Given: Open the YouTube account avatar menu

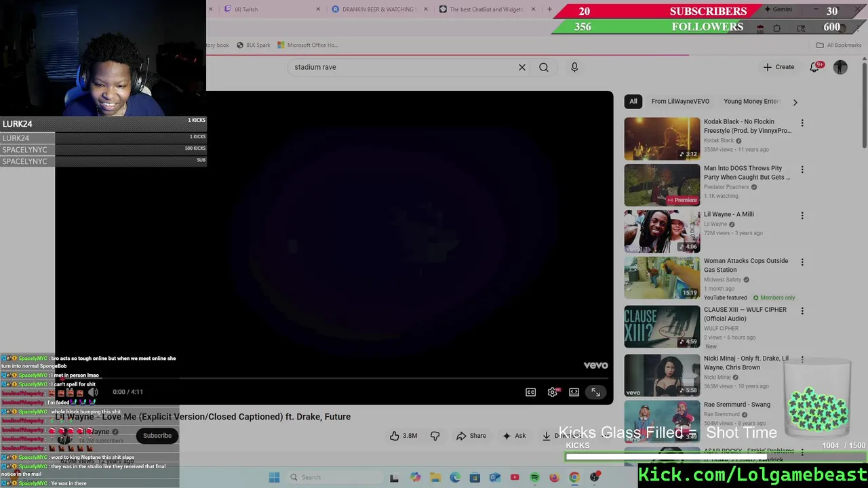Looking at the screenshot, I should (840, 67).
